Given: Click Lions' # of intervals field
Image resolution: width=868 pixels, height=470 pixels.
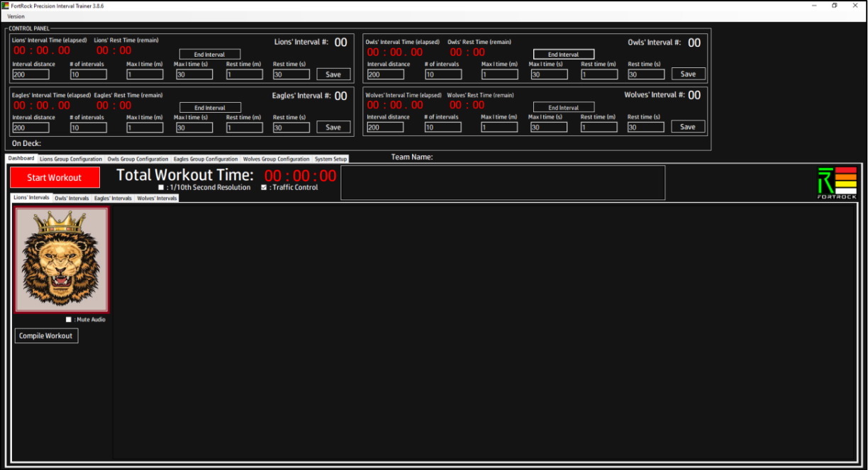Looking at the screenshot, I should (x=89, y=74).
